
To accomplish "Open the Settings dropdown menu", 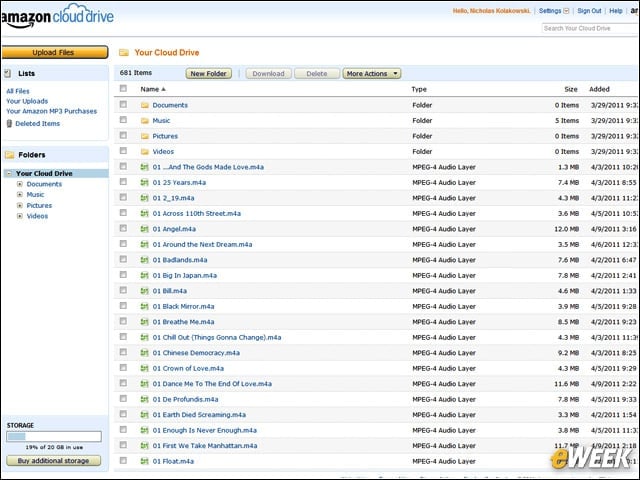I will point(554,11).
